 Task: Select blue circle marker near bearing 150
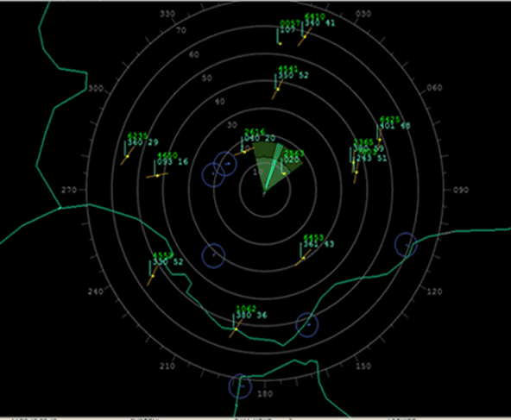click(x=307, y=324)
